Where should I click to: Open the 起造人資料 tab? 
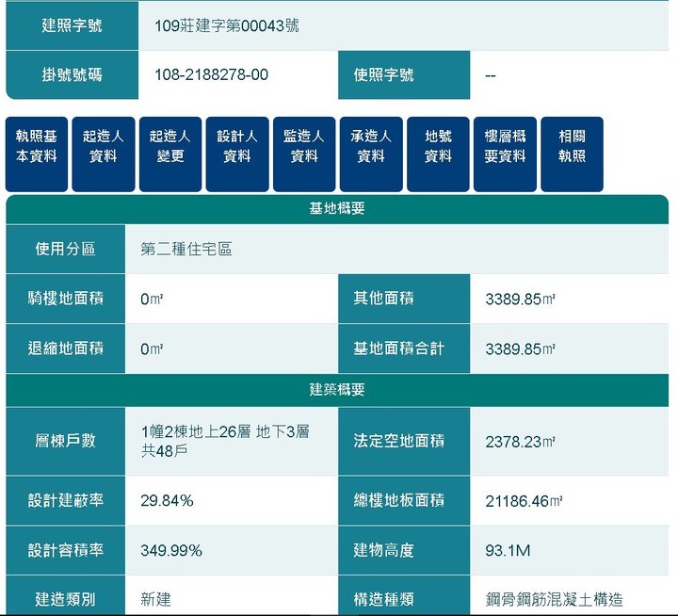click(104, 154)
